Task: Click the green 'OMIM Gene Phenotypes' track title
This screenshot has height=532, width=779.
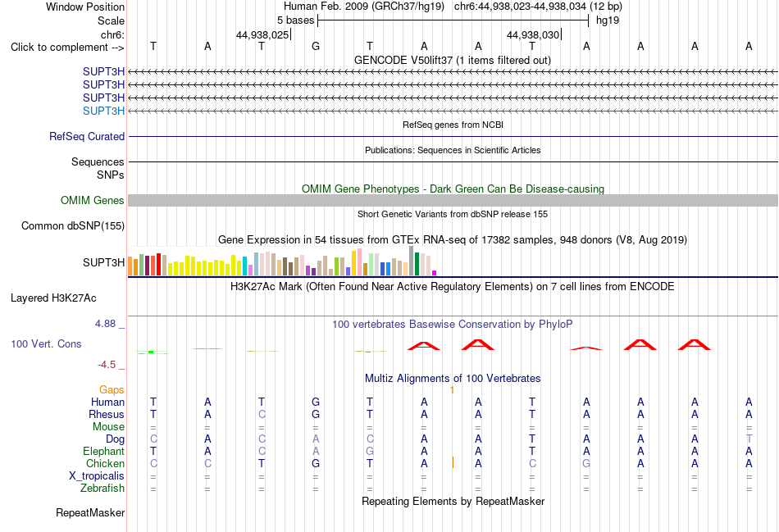Action: pyautogui.click(x=453, y=189)
